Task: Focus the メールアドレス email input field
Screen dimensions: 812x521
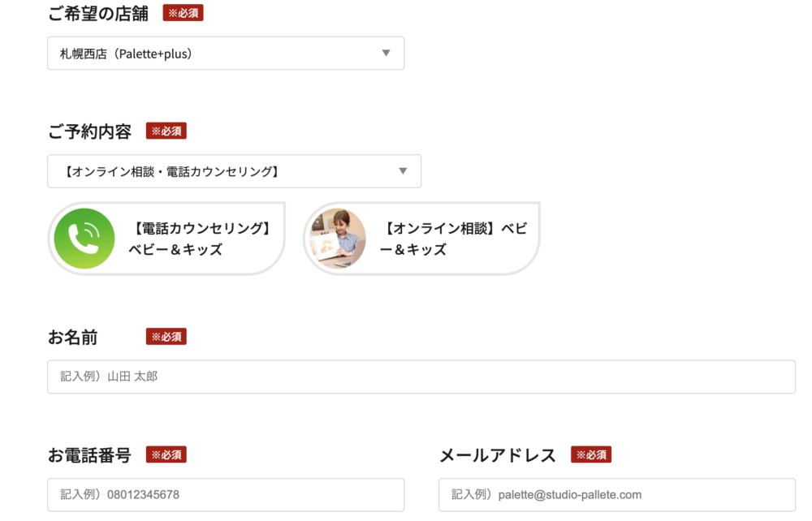Action: pos(616,494)
